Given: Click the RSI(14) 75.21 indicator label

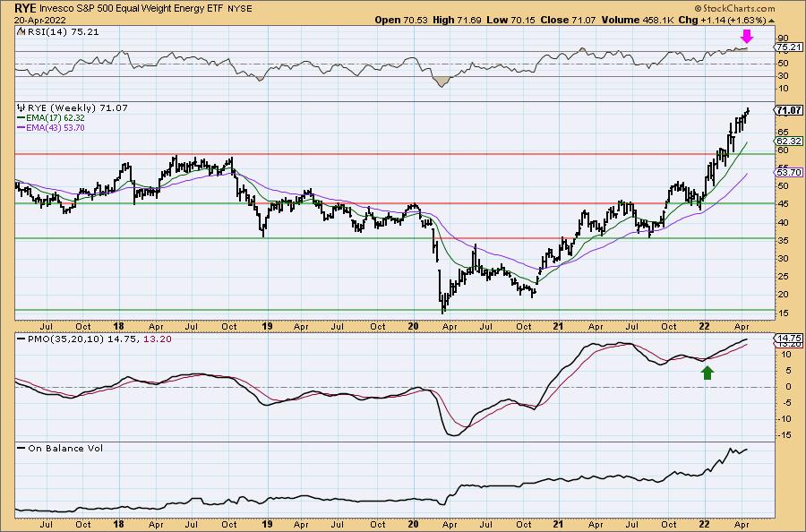Looking at the screenshot, I should point(63,32).
